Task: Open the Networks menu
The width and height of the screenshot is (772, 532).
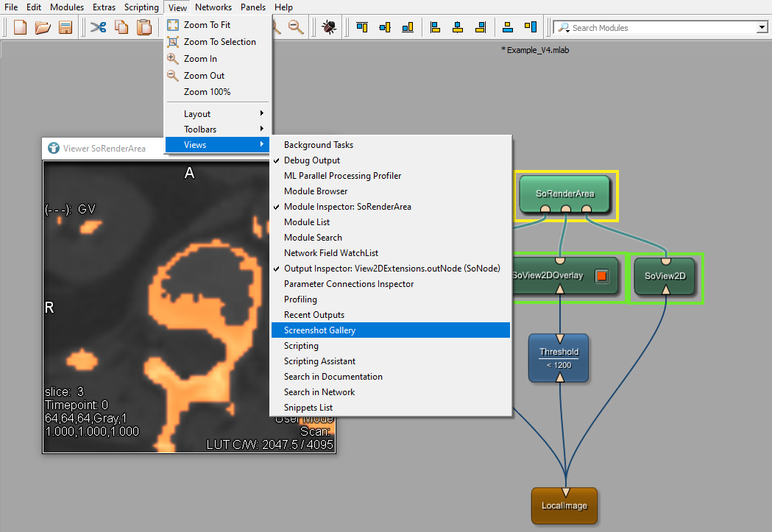Action: (x=213, y=7)
